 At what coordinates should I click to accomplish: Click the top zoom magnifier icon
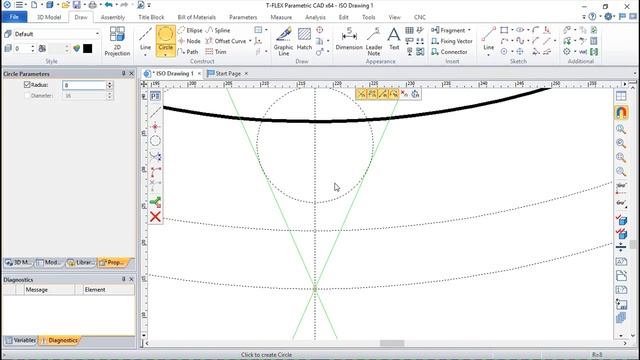tap(621, 129)
